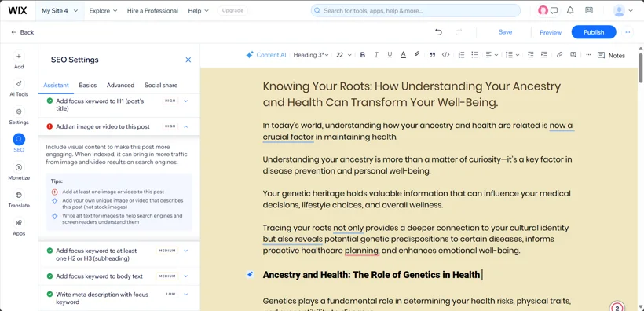Preview the blog post
Viewport: 644px width, 311px height.
pyautogui.click(x=551, y=32)
